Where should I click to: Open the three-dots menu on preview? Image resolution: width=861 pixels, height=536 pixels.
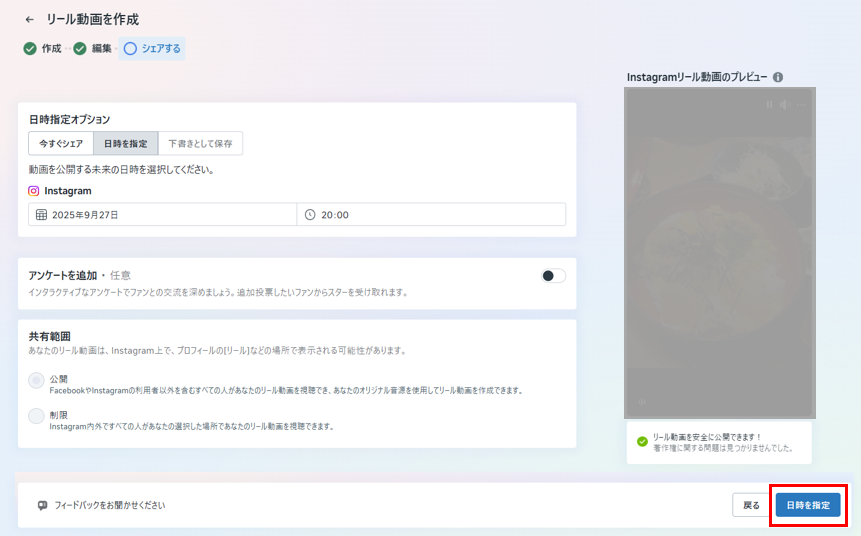point(801,104)
